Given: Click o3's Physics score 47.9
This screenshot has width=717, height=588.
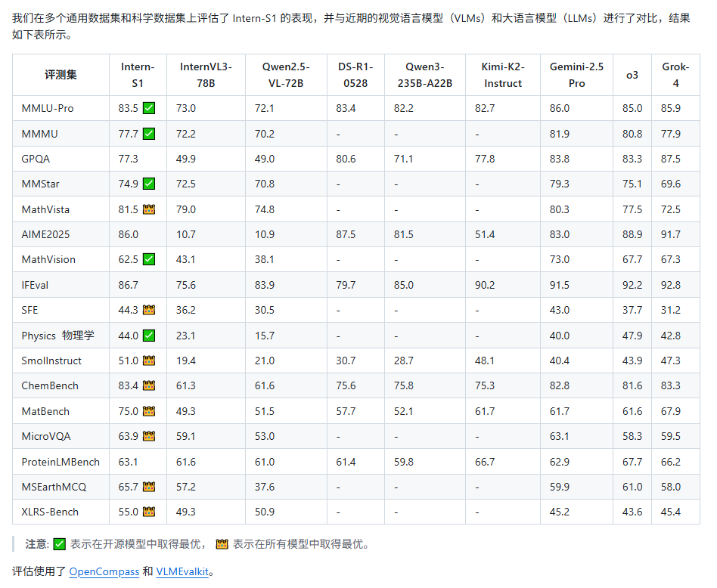Looking at the screenshot, I should click(632, 336).
